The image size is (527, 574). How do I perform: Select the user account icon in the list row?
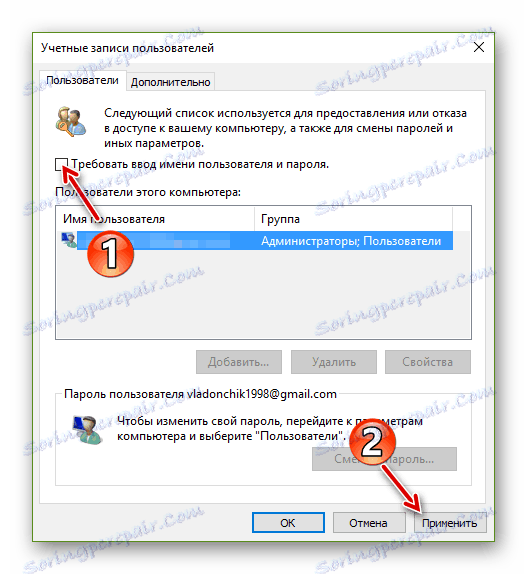(69, 240)
